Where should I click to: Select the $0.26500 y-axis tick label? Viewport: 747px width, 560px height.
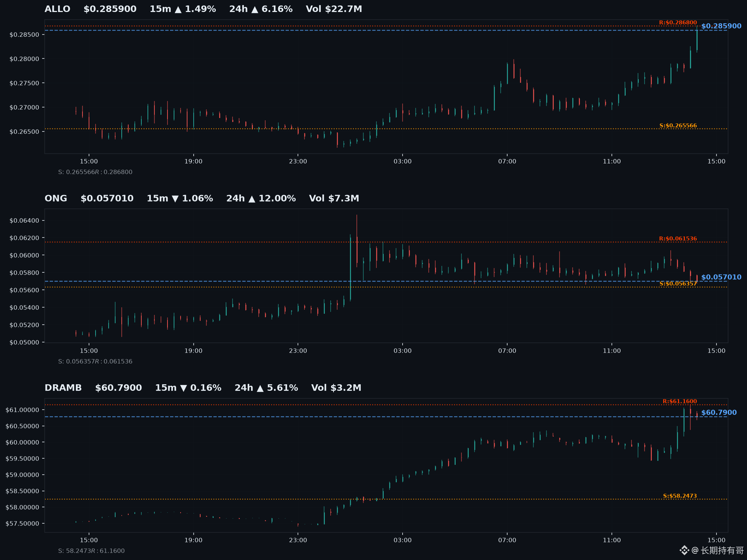tap(24, 132)
